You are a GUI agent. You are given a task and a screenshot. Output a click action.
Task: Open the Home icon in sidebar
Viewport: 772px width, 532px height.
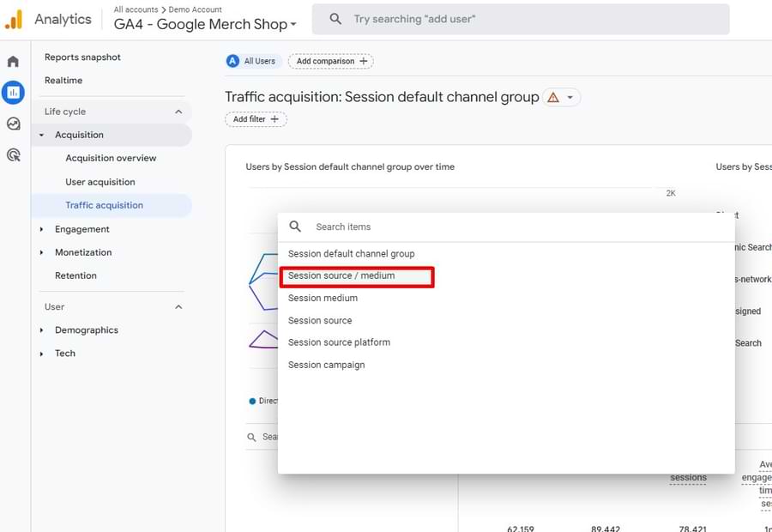13,62
